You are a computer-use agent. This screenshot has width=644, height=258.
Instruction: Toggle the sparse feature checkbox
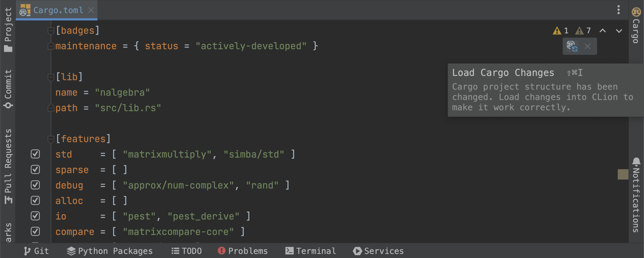(35, 170)
